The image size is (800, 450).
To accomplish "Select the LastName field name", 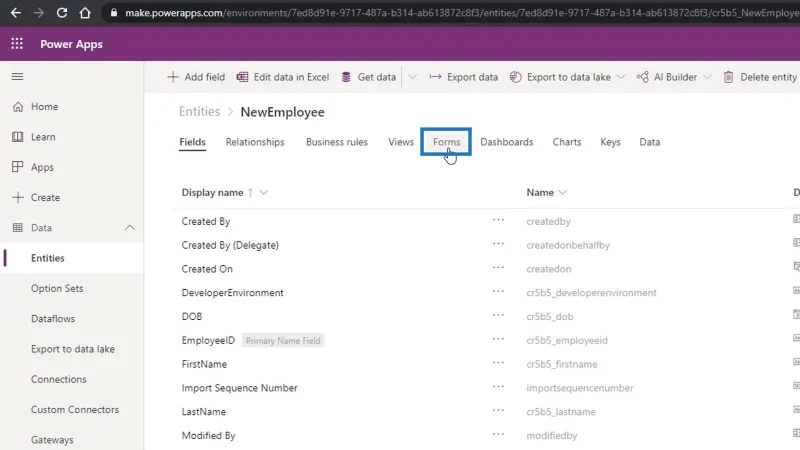I will (204, 411).
